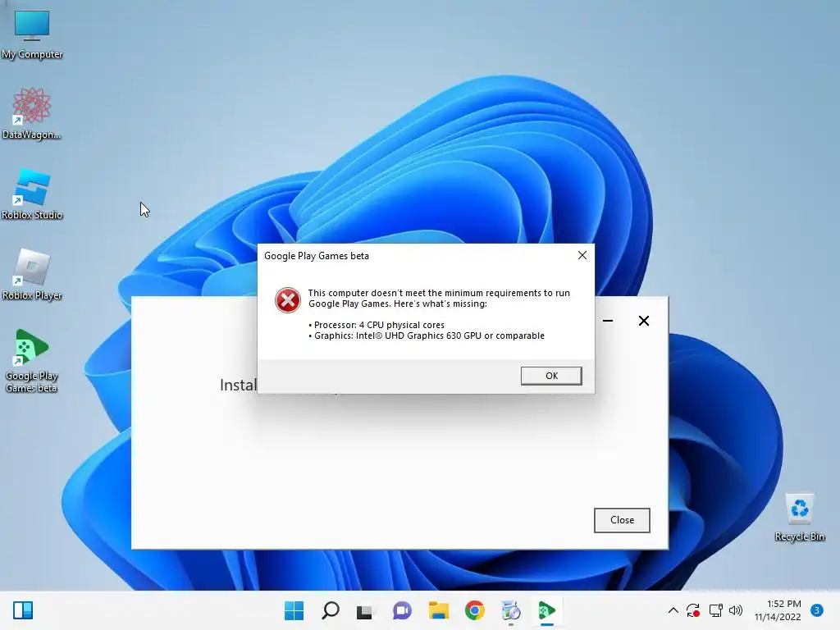Click the sync status tray icon with red dot
The width and height of the screenshot is (840, 630).
coord(693,610)
